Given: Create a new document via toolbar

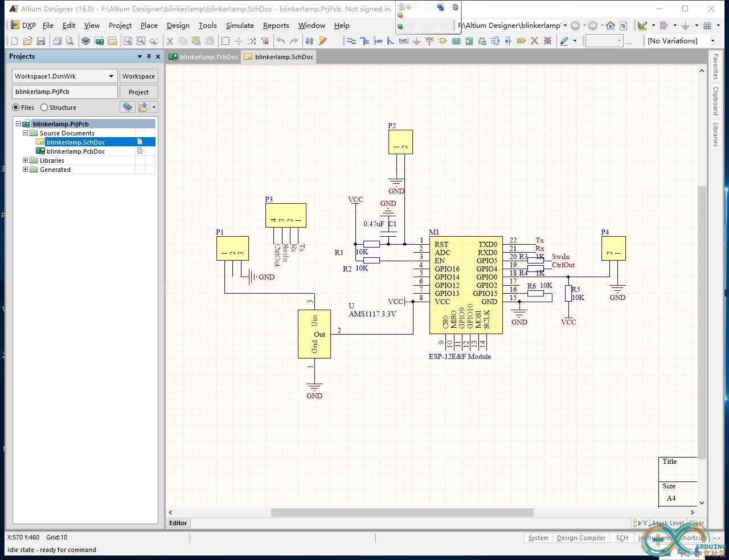Looking at the screenshot, I should [x=14, y=41].
